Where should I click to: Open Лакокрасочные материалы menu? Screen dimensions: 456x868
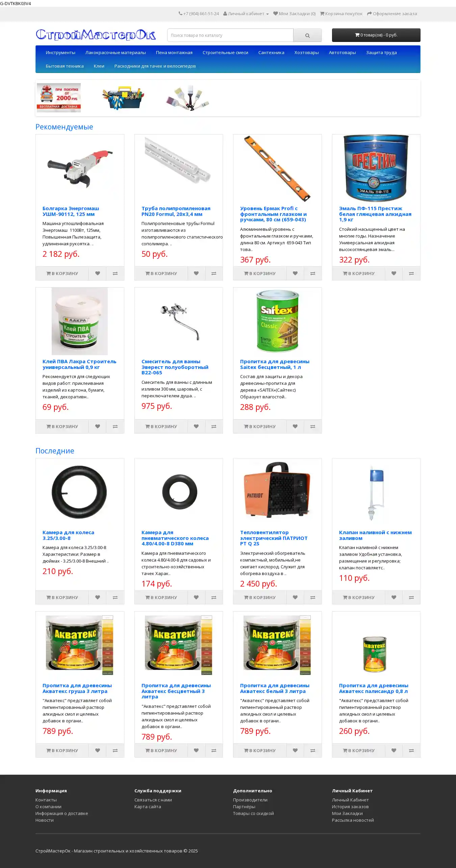(116, 53)
